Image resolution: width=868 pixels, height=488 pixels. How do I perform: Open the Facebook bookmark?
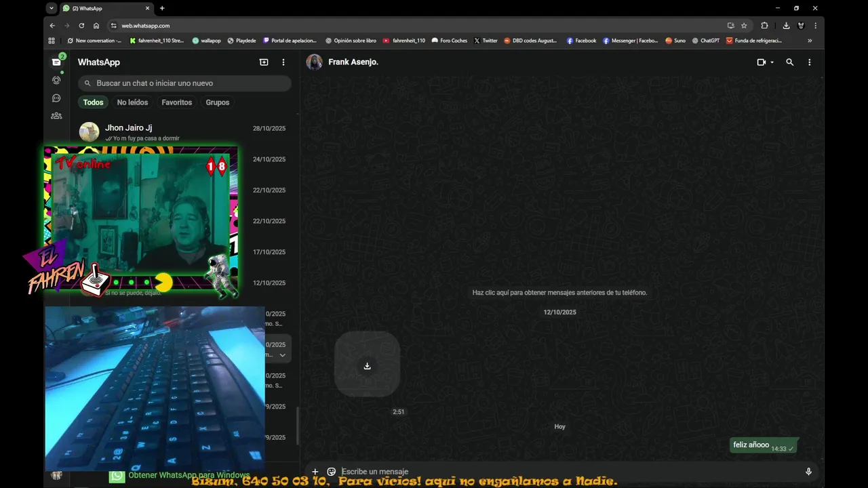point(581,41)
